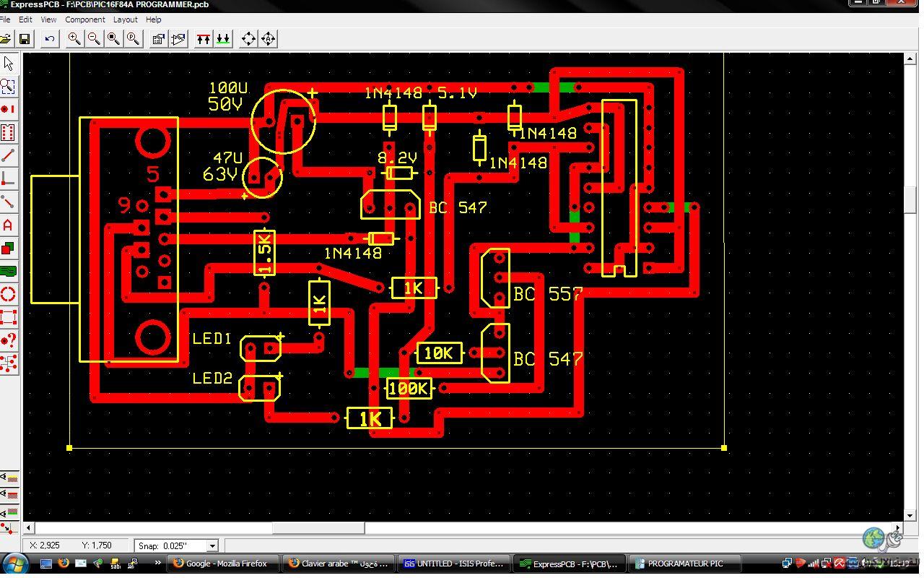Viewport: 924px width, 578px height.
Task: Open the File menu
Action: click(x=5, y=20)
